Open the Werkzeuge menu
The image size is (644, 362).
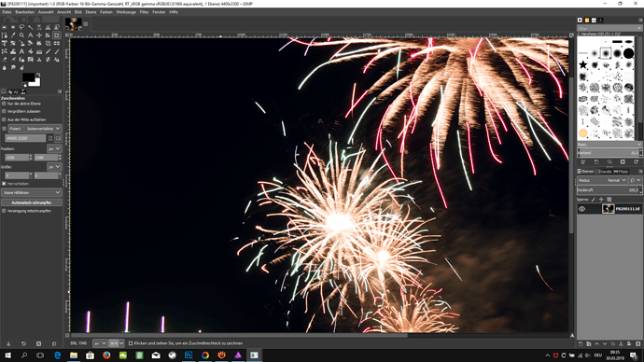tap(126, 12)
